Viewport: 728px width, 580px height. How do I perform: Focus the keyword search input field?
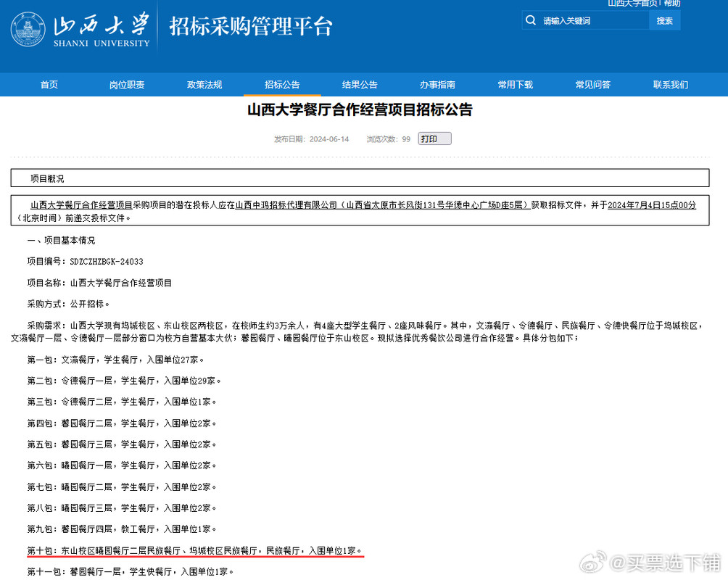click(586, 20)
